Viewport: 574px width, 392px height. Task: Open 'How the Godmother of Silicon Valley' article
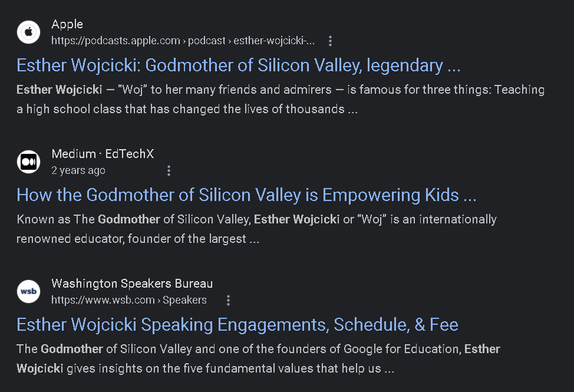tap(246, 195)
